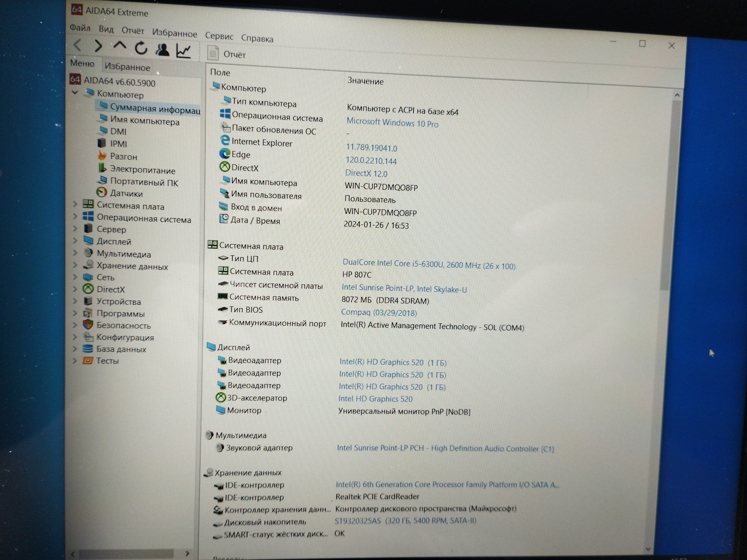Image resolution: width=747 pixels, height=560 pixels.
Task: Open the Отчёт menu in menu bar
Action: pyautogui.click(x=133, y=30)
